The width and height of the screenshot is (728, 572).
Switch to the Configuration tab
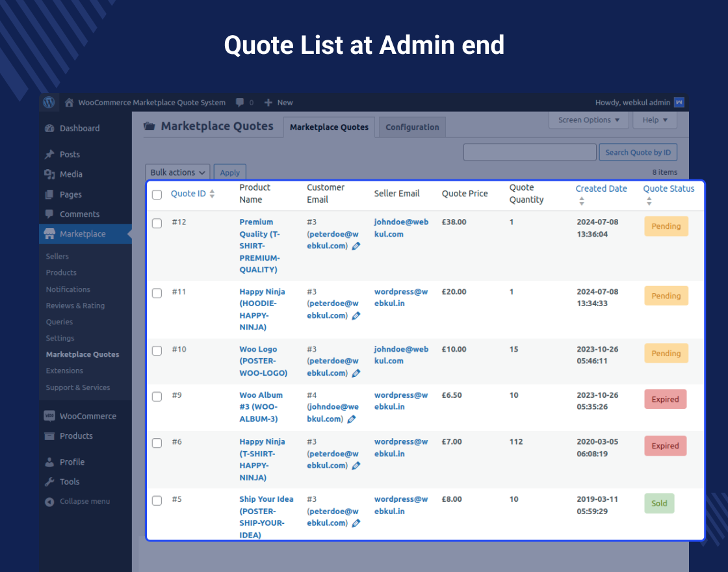coord(412,127)
